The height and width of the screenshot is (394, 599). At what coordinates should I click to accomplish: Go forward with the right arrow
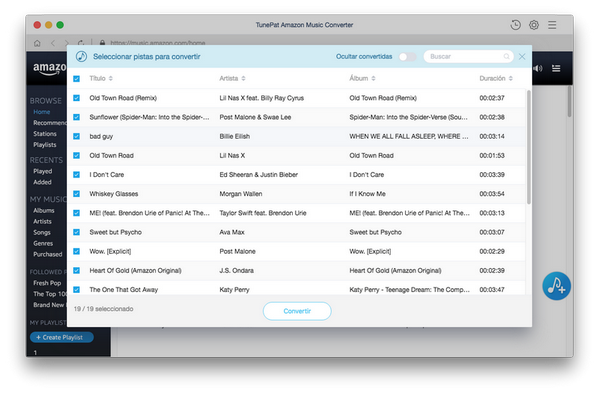coord(67,43)
